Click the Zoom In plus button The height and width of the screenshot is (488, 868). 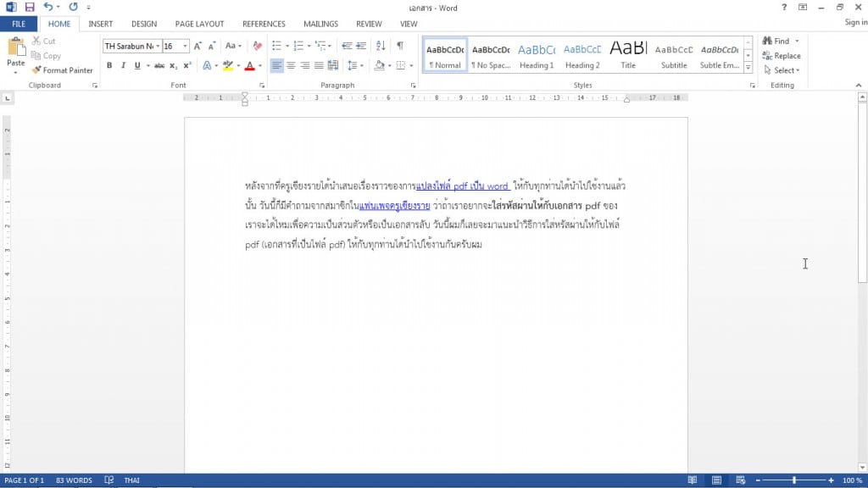pyautogui.click(x=831, y=480)
